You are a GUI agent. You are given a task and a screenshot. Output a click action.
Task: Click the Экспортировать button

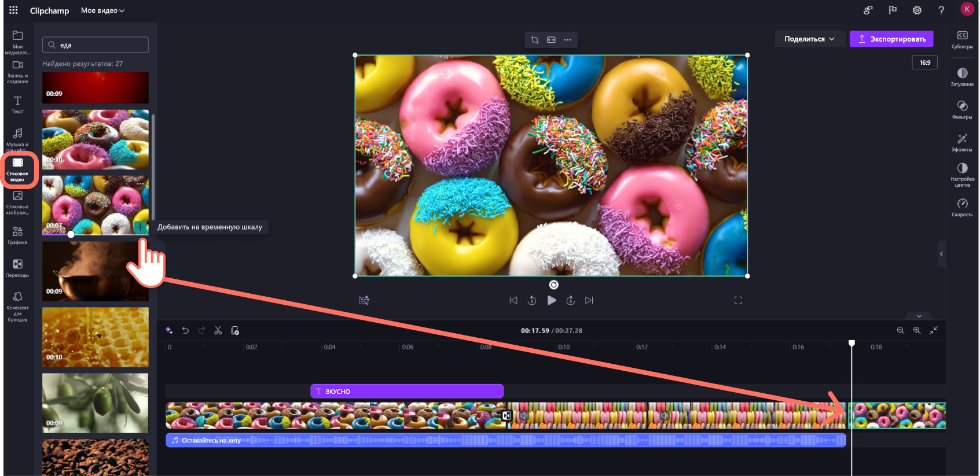pyautogui.click(x=891, y=39)
